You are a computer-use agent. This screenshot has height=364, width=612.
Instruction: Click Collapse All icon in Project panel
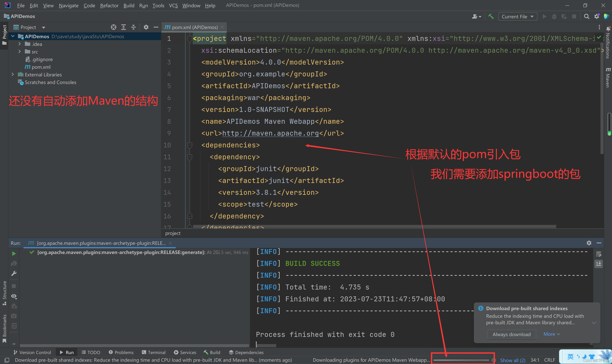[133, 27]
